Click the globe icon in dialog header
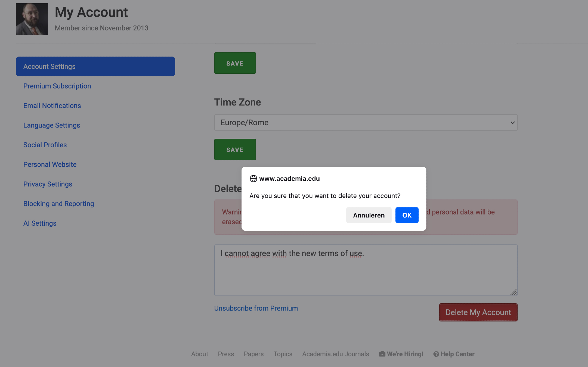Image resolution: width=588 pixels, height=367 pixels. [253, 178]
